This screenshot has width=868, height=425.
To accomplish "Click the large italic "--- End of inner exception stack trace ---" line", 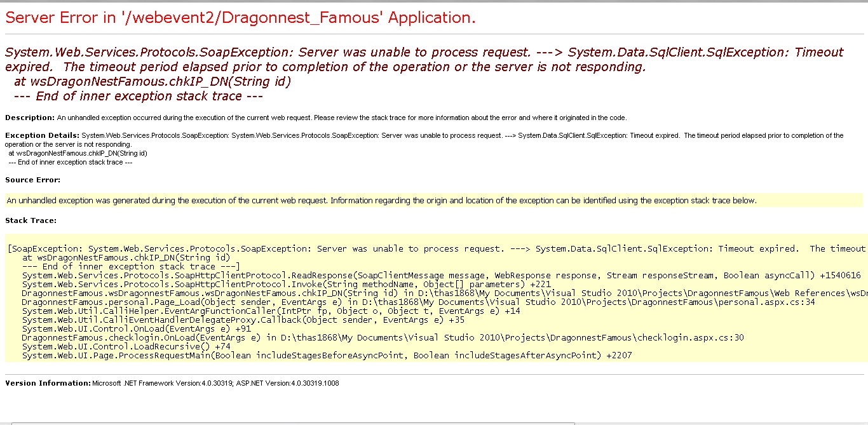I will 138,96.
